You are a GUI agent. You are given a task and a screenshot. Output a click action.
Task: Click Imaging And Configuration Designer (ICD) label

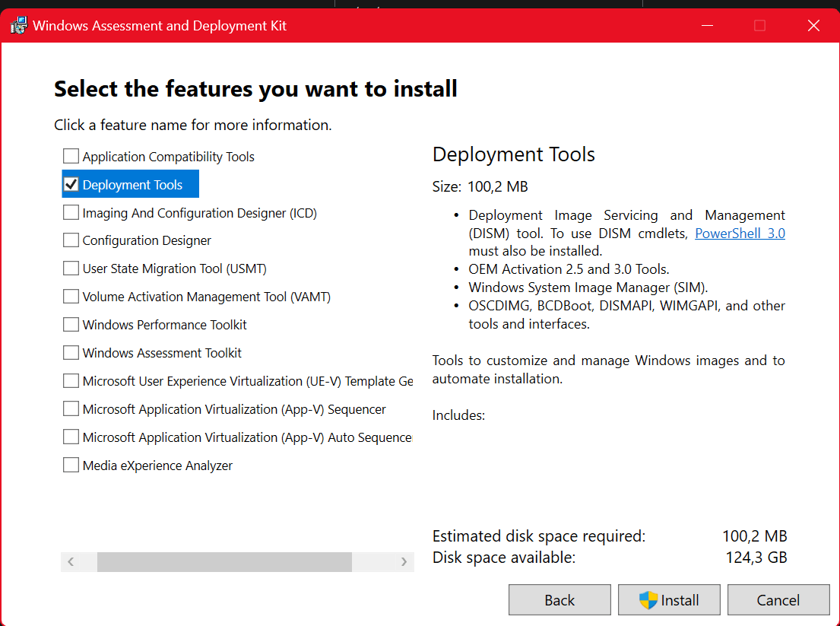tap(200, 213)
